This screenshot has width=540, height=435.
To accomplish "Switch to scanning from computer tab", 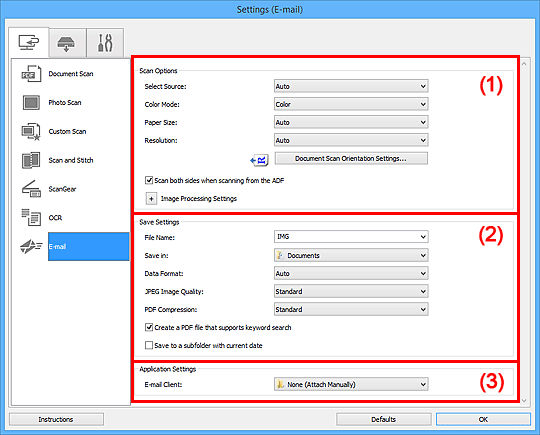I will click(29, 43).
